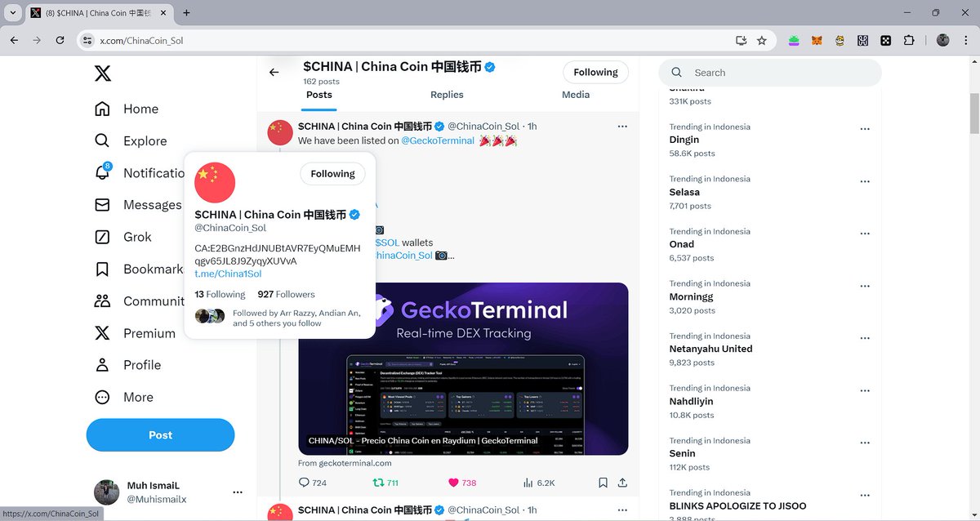The height and width of the screenshot is (521, 980).
Task: Open options for Netanyahu United trend
Action: pyautogui.click(x=865, y=338)
